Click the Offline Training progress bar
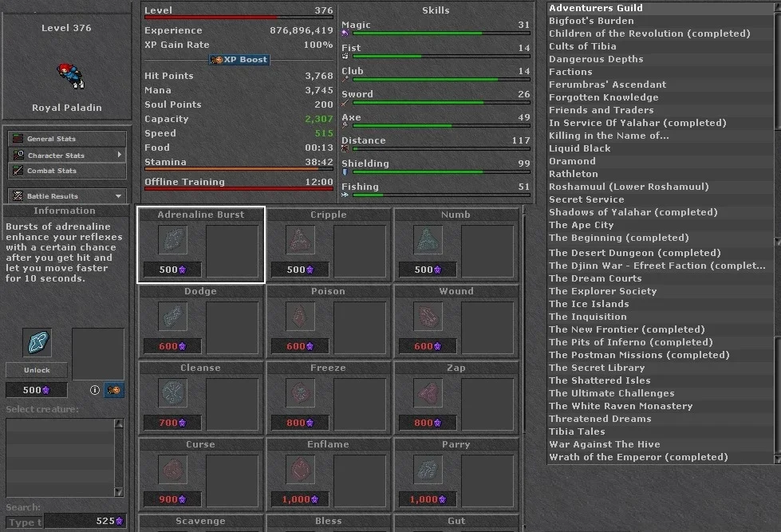Screen dimensions: 781x532 tap(239, 189)
